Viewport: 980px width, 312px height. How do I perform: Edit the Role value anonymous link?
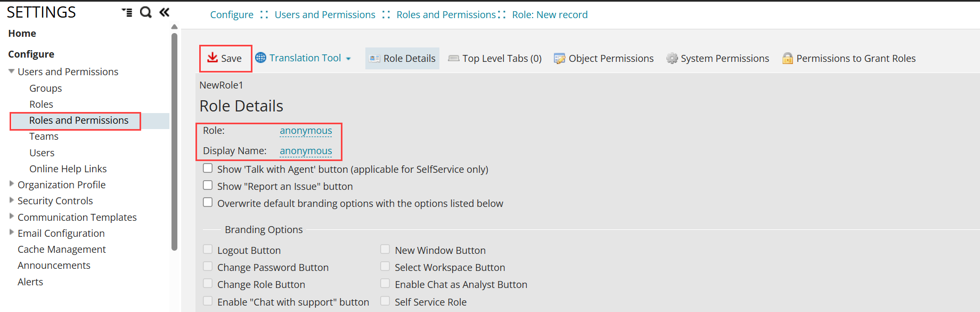(x=306, y=131)
